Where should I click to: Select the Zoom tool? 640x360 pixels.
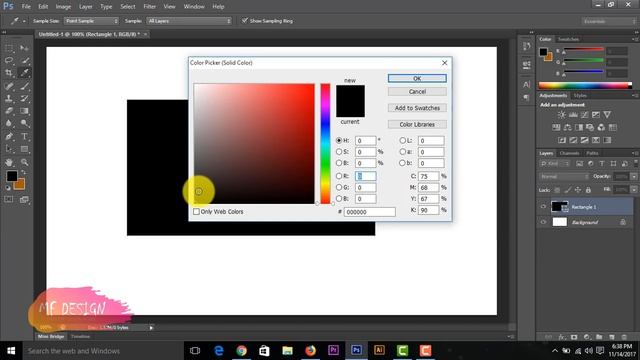point(24,162)
